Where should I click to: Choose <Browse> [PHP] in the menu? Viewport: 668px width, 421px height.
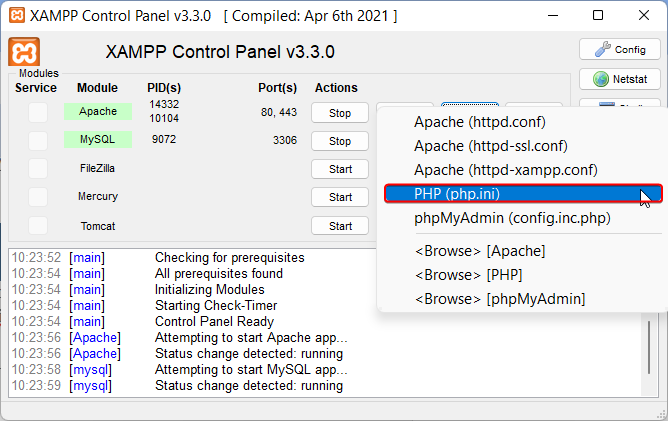pyautogui.click(x=468, y=274)
